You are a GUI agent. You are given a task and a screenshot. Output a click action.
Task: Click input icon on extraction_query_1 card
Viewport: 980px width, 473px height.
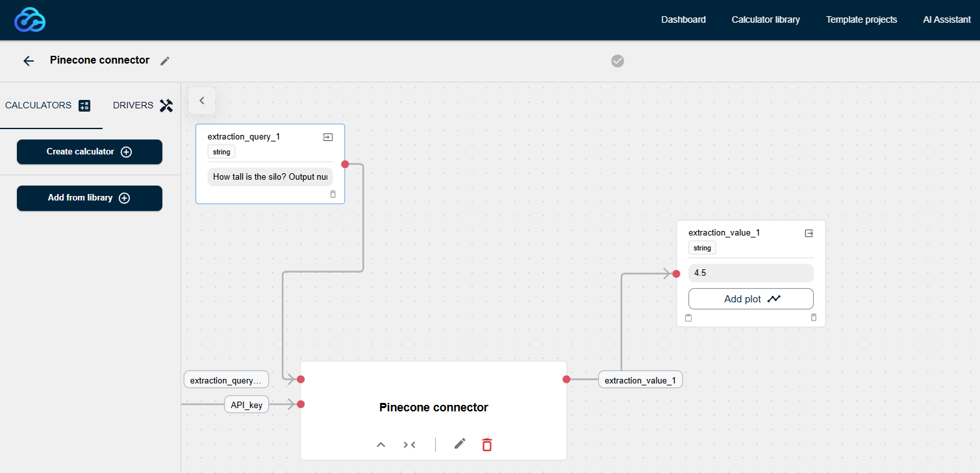(328, 137)
